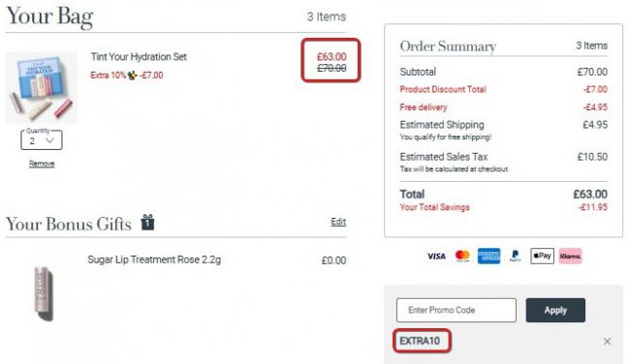Open the Tint Your Hydration Set thumbnail
Image resolution: width=630 pixels, height=364 pixels.
42,87
